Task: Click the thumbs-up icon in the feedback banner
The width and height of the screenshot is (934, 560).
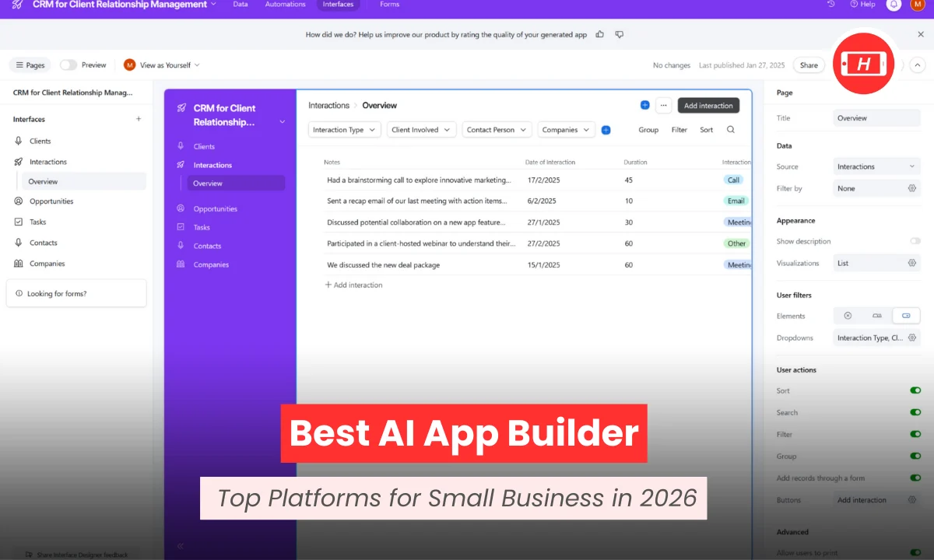Action: click(x=599, y=34)
